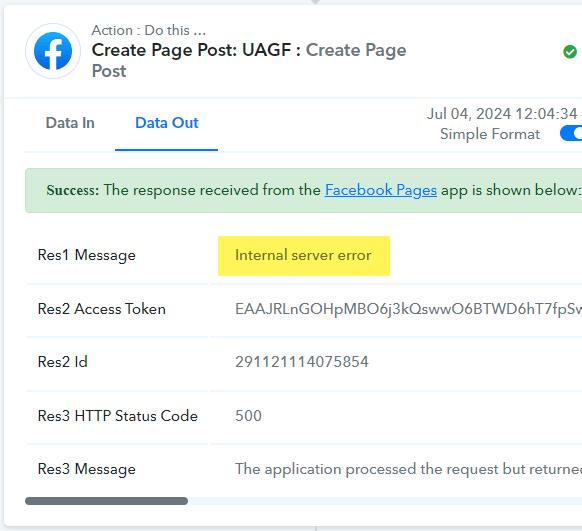Open the Facebook Pages link

(381, 190)
